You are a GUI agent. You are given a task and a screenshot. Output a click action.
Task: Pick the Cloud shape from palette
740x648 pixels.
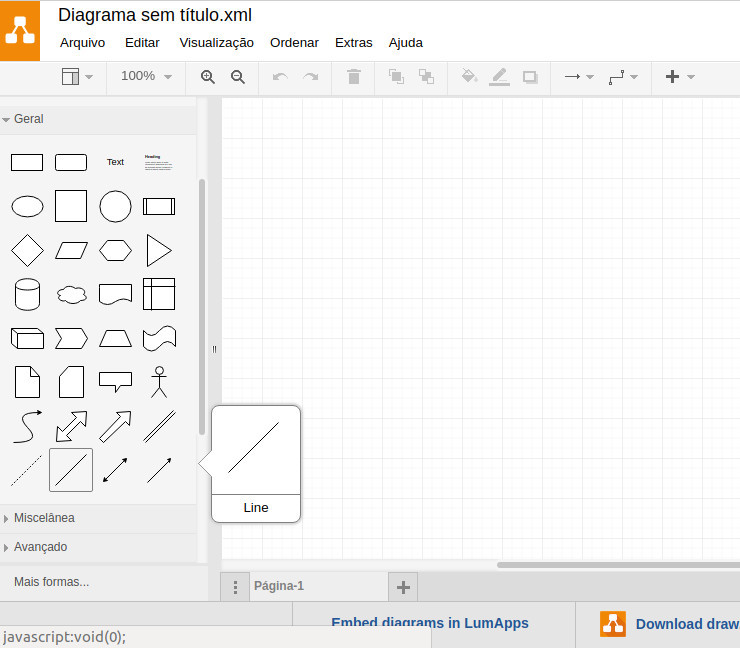(71, 294)
